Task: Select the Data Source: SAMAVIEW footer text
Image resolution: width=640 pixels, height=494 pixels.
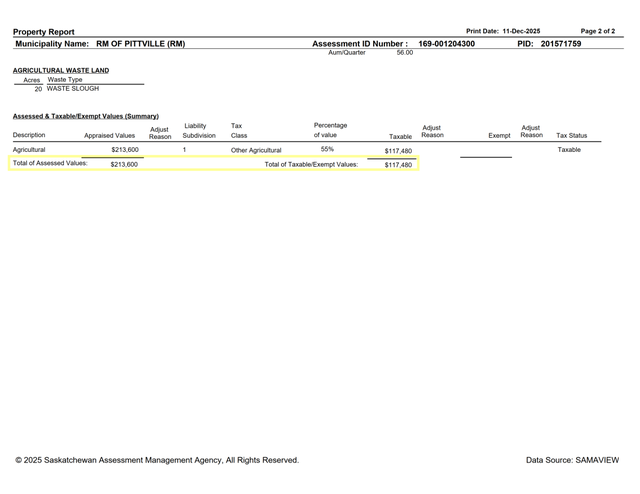Action: pos(572,460)
